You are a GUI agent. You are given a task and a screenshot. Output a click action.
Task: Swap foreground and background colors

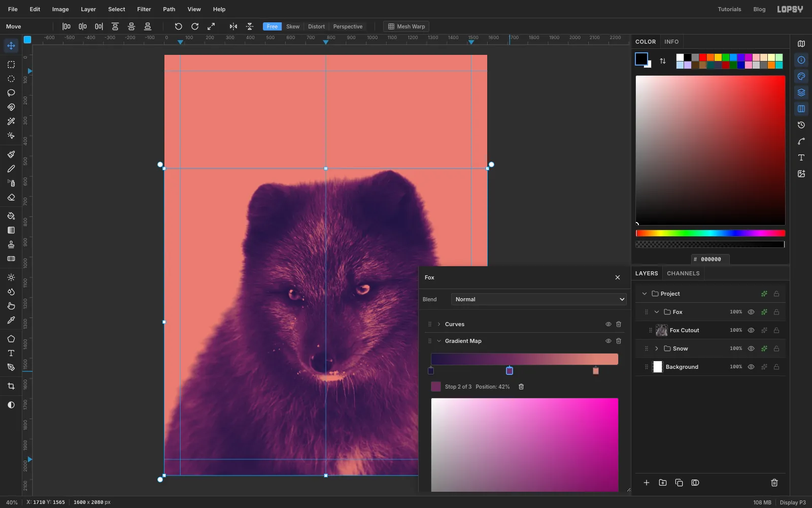click(663, 61)
